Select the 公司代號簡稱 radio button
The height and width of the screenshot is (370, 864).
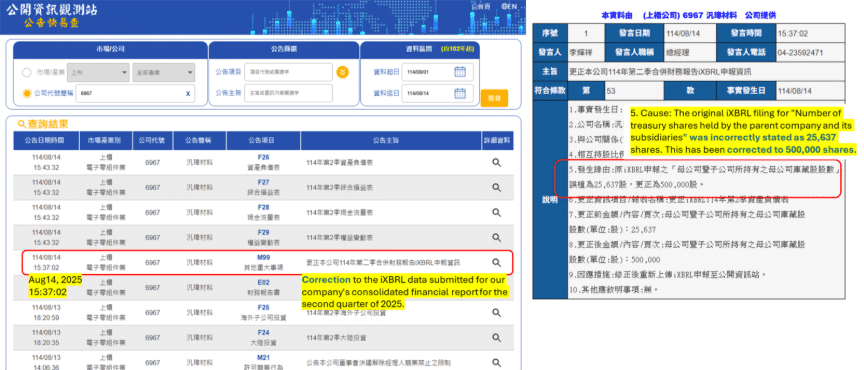[x=26, y=94]
